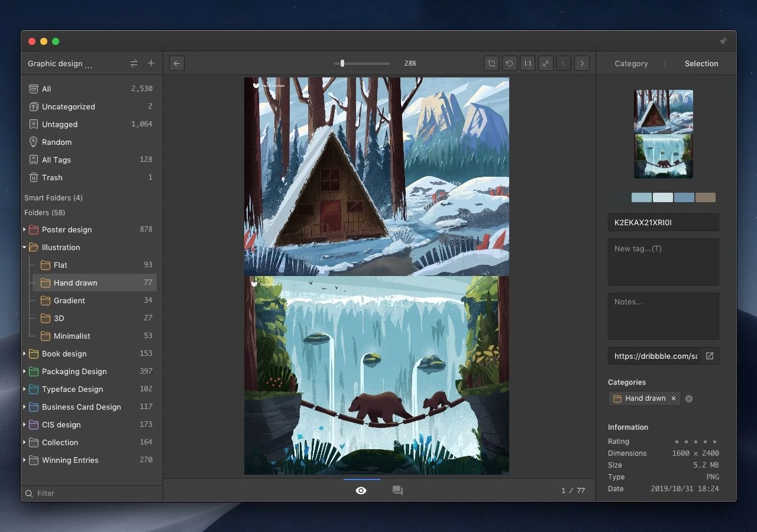Viewport: 757px width, 532px height.
Task: Click the New tag input field
Action: tap(663, 261)
